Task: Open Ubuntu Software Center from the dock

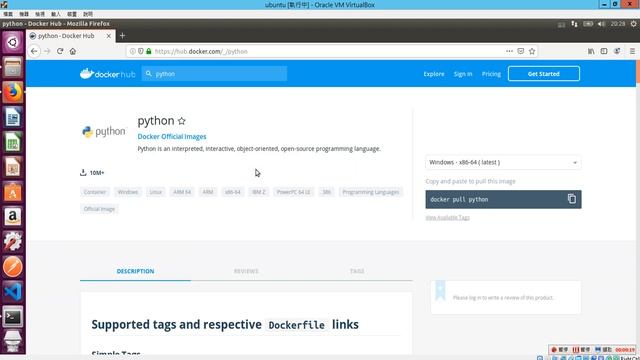Action: [x=13, y=192]
